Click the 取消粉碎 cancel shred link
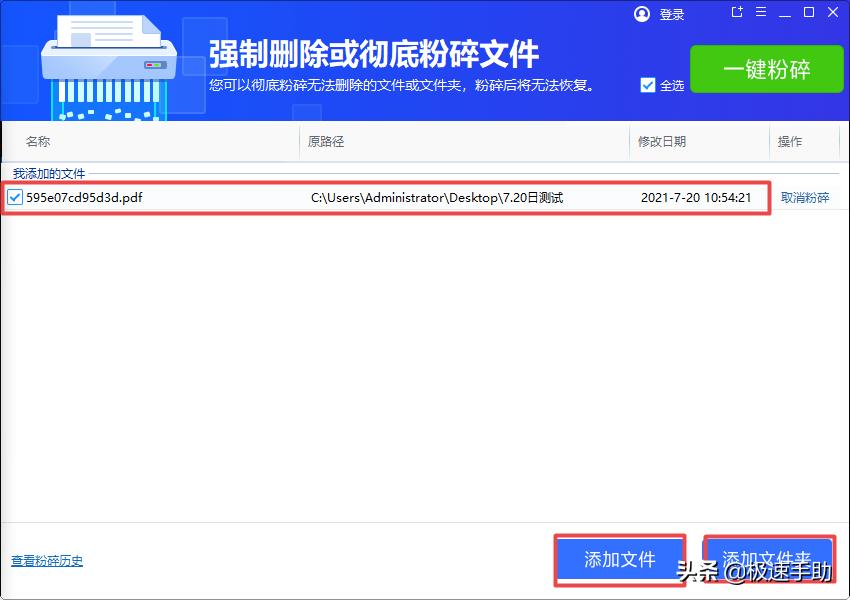The image size is (850, 600). click(x=805, y=197)
